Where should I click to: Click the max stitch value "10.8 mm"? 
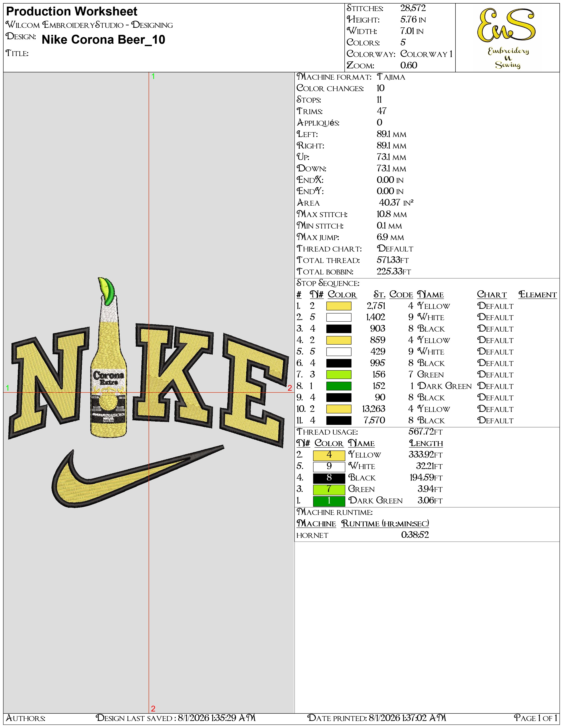pyautogui.click(x=392, y=214)
